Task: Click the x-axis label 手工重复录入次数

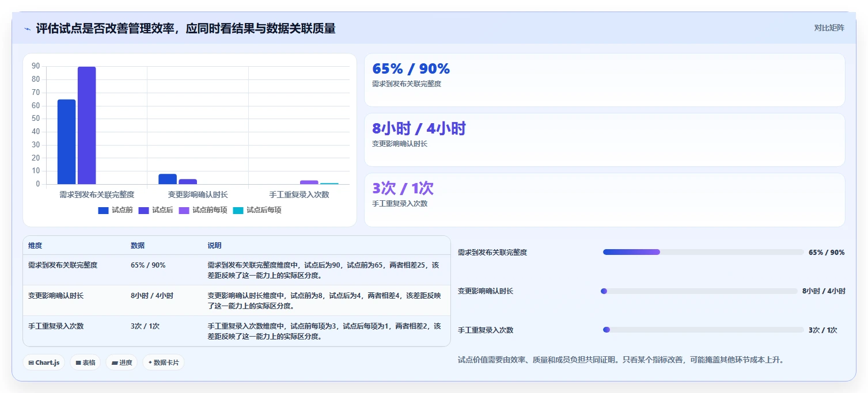Action: [x=299, y=194]
